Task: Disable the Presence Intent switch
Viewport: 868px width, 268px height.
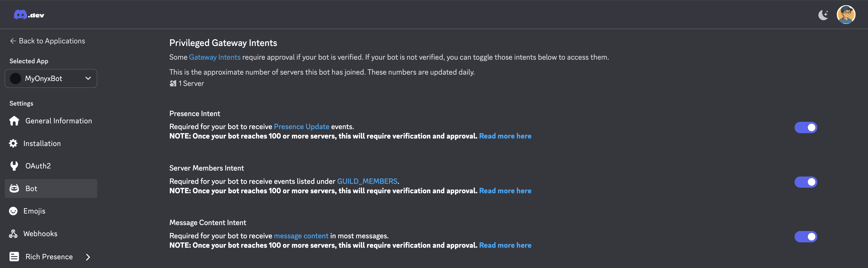Action: pyautogui.click(x=806, y=127)
